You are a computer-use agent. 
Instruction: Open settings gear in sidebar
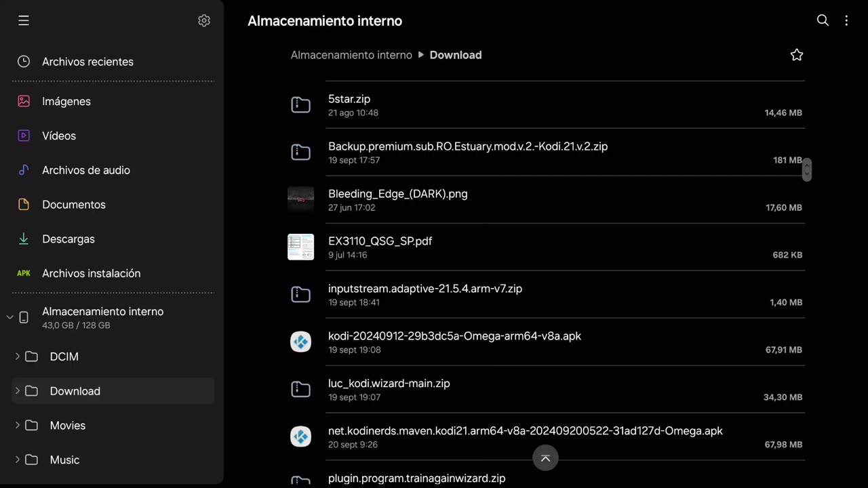pos(204,21)
